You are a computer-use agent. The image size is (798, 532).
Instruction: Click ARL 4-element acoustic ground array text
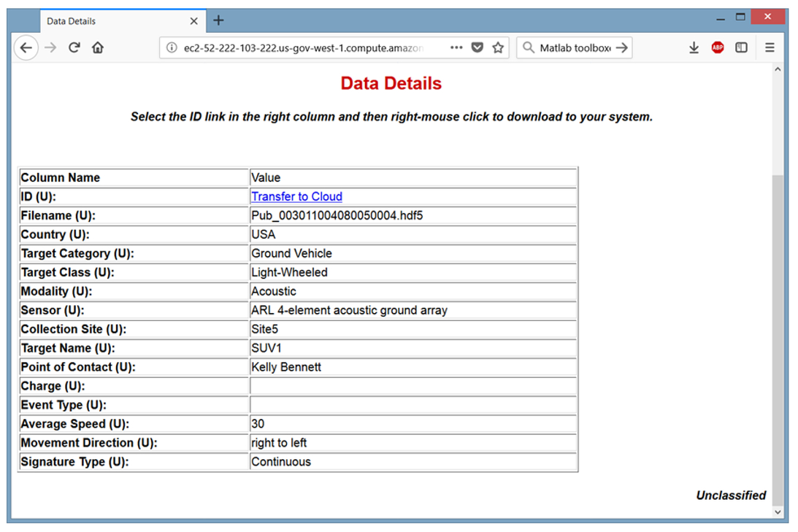349,310
